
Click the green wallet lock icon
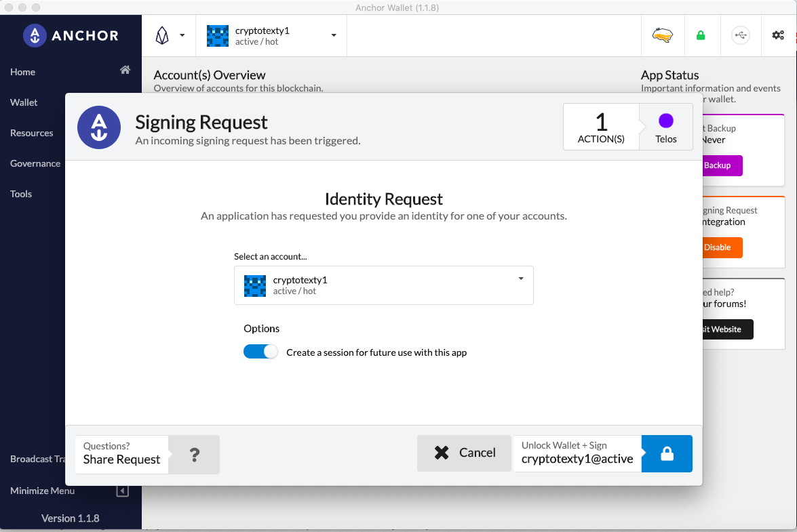pos(701,35)
